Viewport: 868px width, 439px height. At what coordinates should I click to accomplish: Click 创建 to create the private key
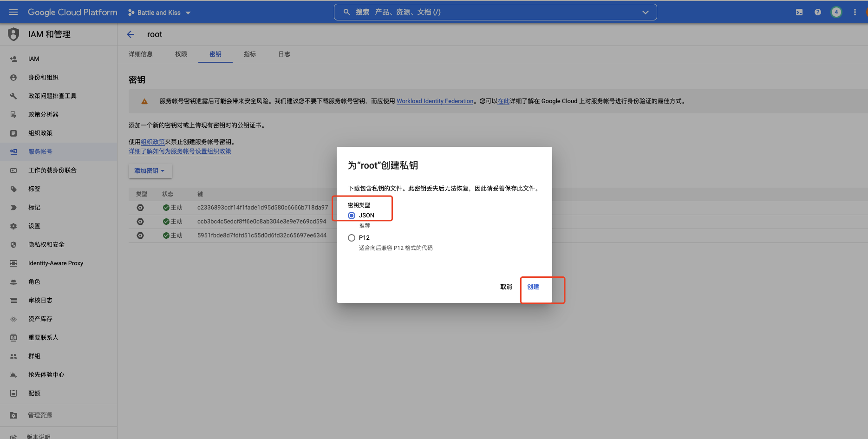tap(533, 287)
